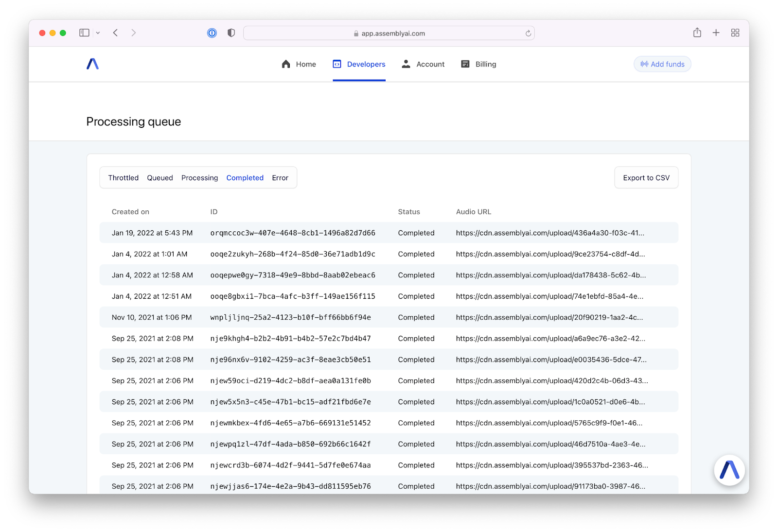Click the privacy shield icon

[x=231, y=33]
